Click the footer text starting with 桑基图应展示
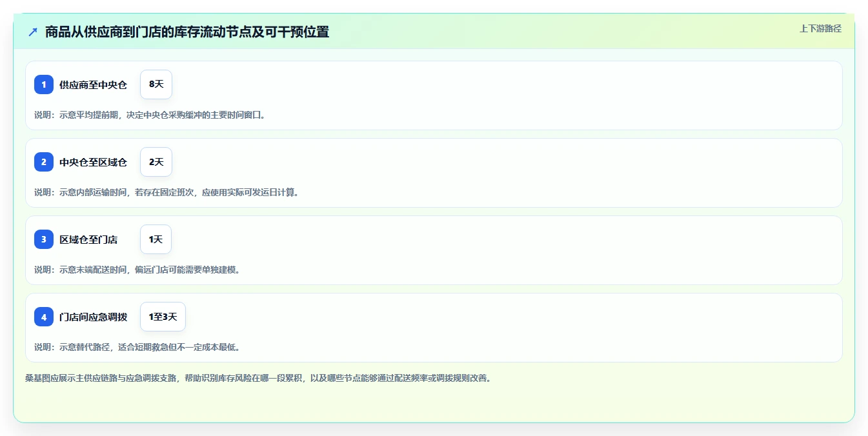The width and height of the screenshot is (868, 436). point(258,378)
